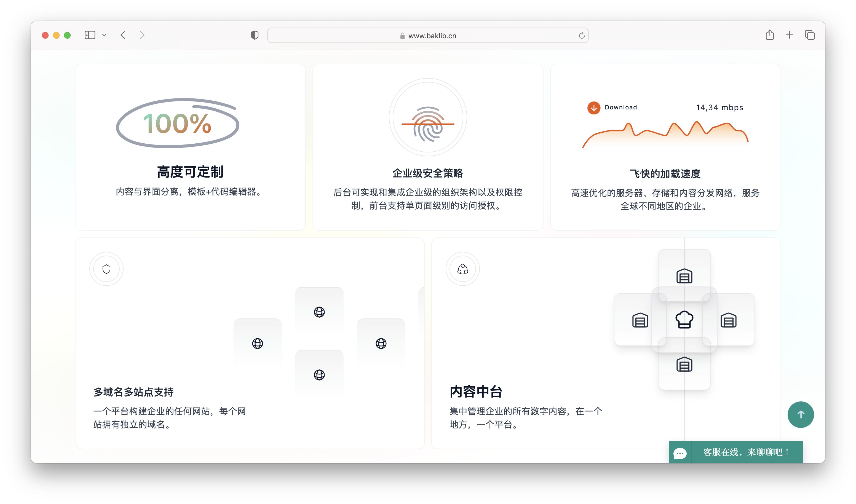The width and height of the screenshot is (856, 504).
Task: Click the 多域名多站点支持 heading
Action: coord(133,392)
